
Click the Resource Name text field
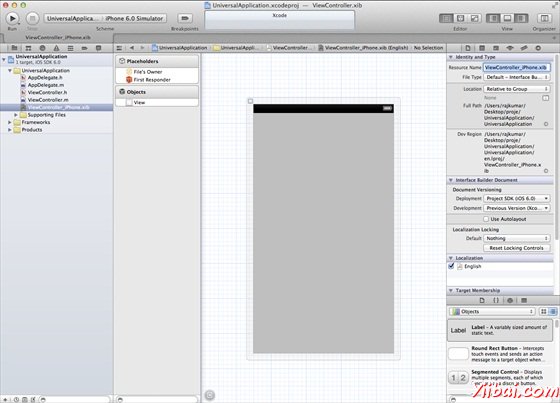click(x=516, y=67)
